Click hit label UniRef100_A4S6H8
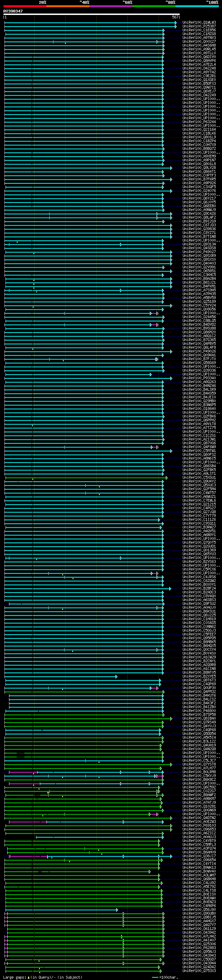222x980 pixels. tap(199, 45)
